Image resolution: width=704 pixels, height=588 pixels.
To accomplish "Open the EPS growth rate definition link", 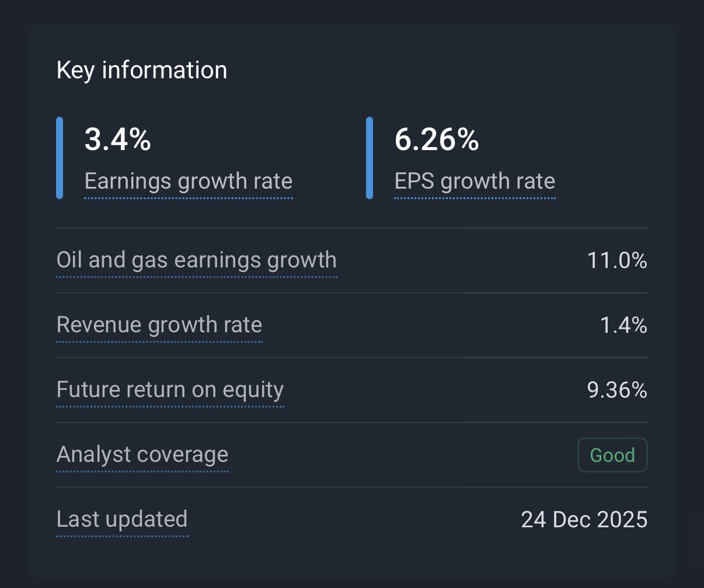I will pos(475,182).
